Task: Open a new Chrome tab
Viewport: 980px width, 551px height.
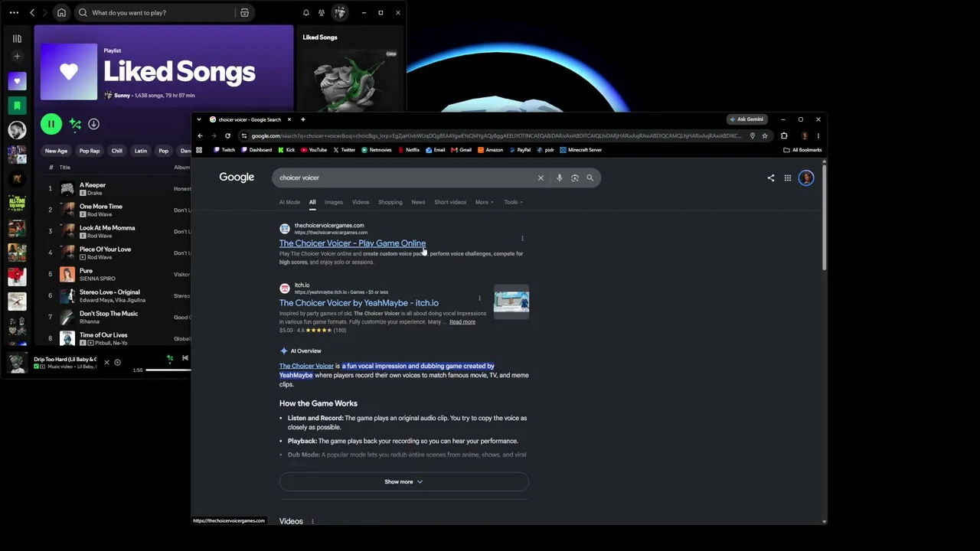Action: 302,119
